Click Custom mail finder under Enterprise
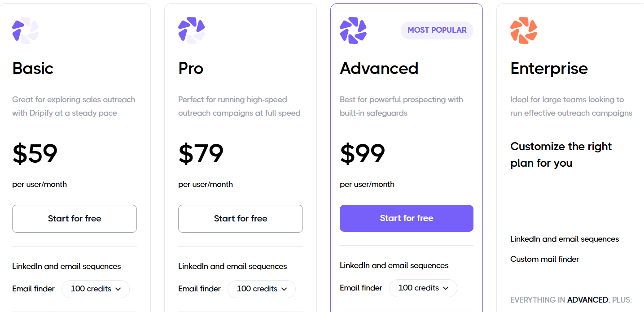This screenshot has width=644, height=312. 544,259
